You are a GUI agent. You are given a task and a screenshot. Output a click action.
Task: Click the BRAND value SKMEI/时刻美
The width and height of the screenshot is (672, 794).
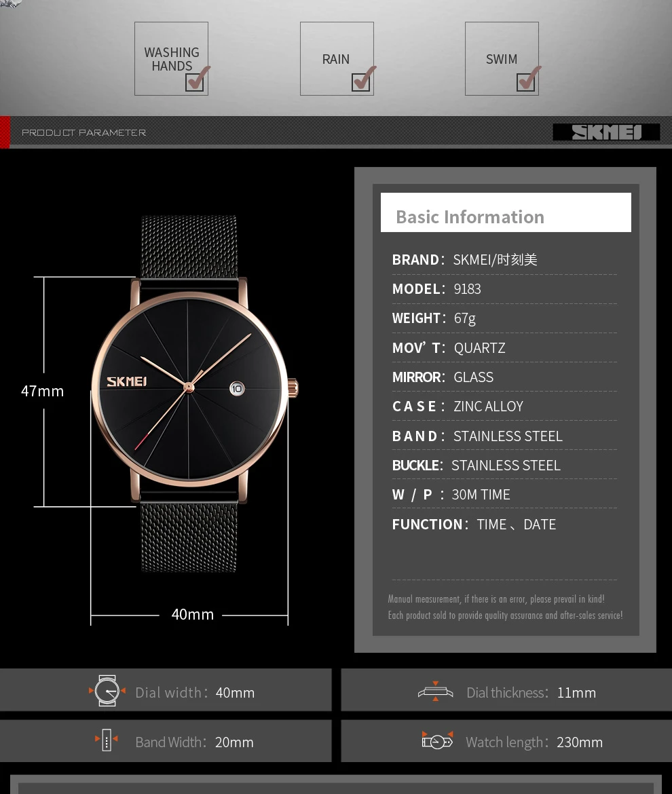coord(495,260)
